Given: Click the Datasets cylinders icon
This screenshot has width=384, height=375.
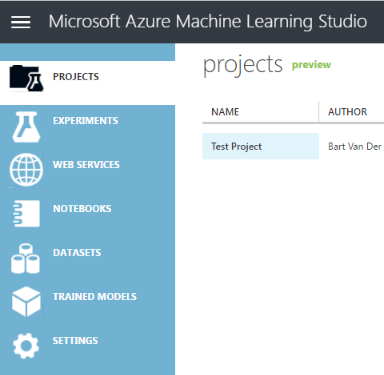Looking at the screenshot, I should 25,258.
